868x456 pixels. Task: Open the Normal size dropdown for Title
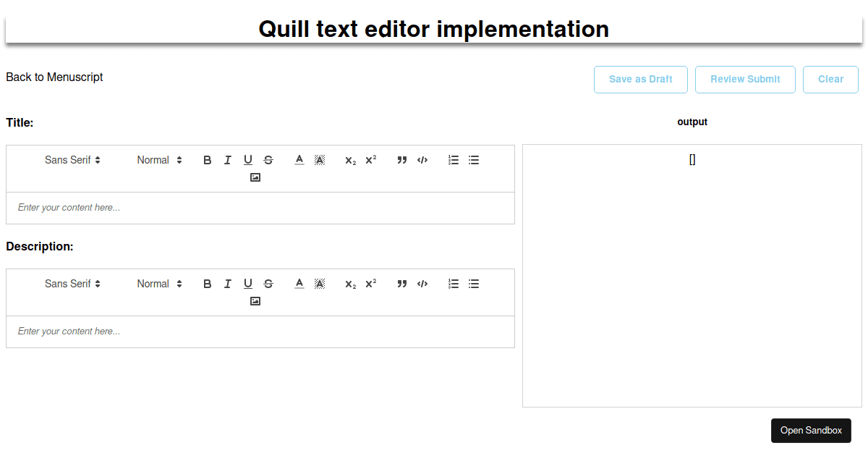pos(159,160)
